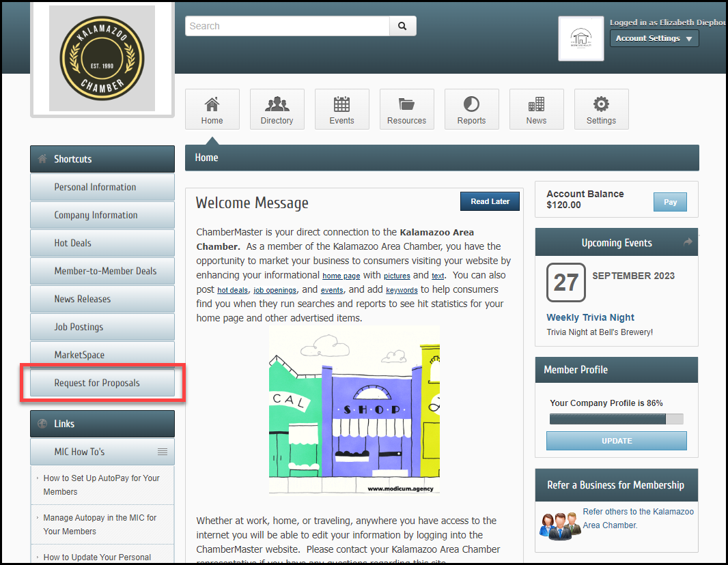The image size is (728, 565).
Task: Click the company profile progress bar
Action: 616,419
